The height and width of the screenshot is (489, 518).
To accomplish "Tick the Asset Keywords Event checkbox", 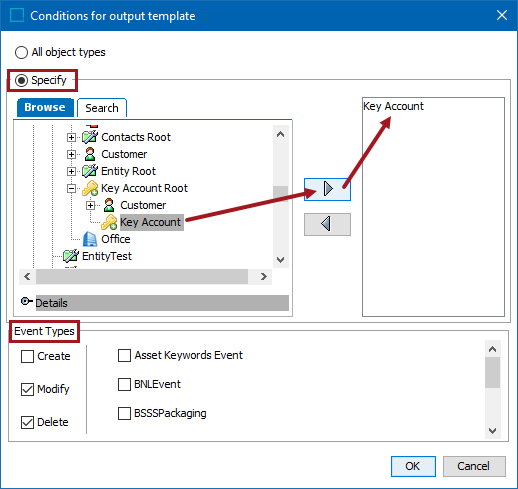I will (x=124, y=355).
